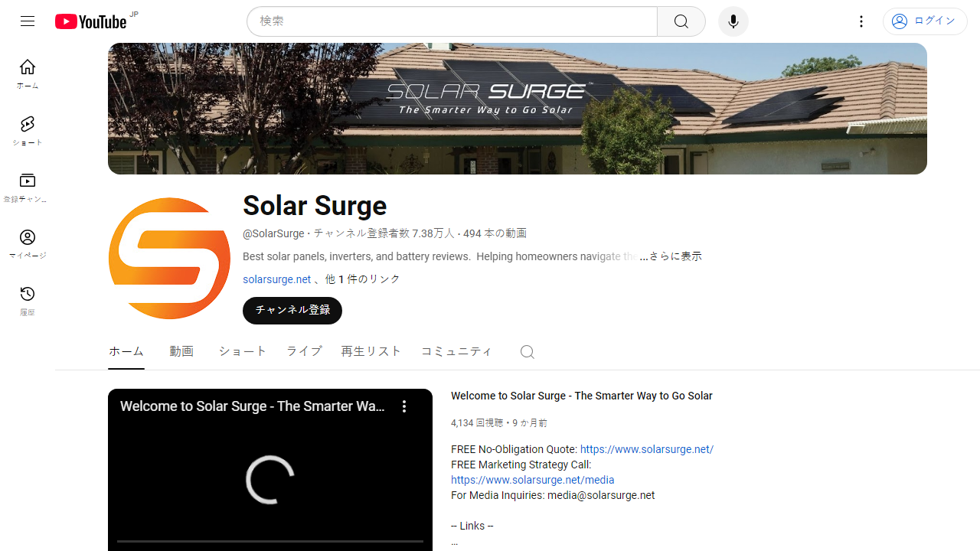Image resolution: width=980 pixels, height=551 pixels.
Task: Click the 4,134 回視聴 view count
Action: (477, 422)
